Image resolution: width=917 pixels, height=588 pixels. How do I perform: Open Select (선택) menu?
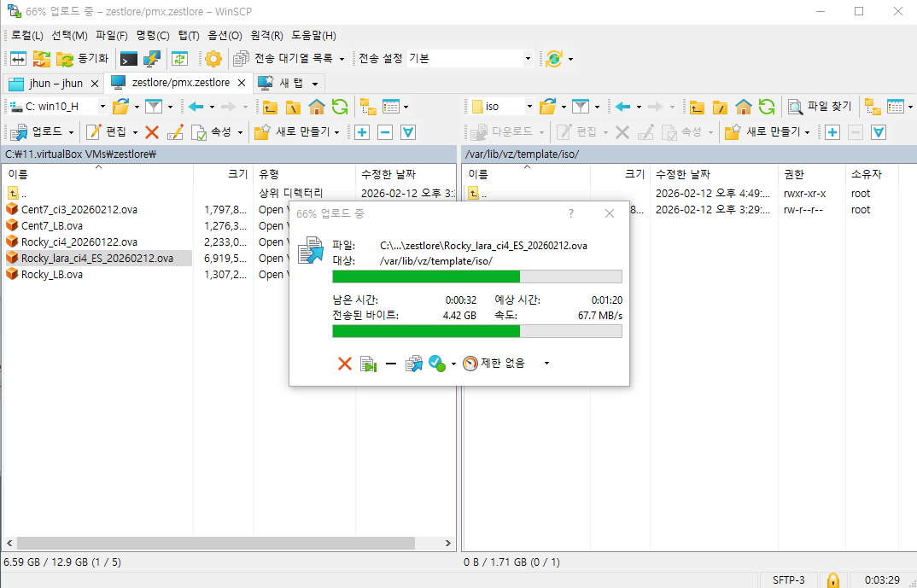click(70, 36)
